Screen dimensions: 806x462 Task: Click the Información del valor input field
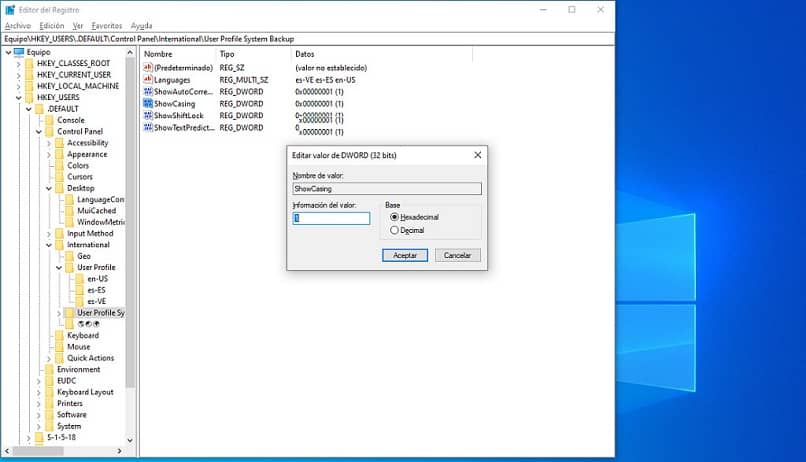tap(331, 218)
